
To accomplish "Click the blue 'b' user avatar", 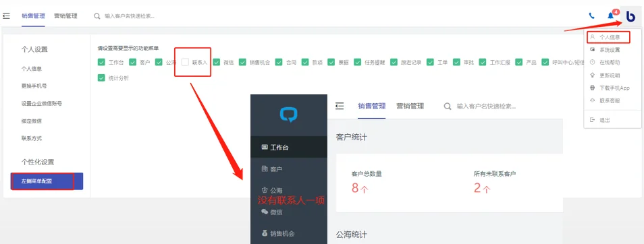I will [630, 16].
